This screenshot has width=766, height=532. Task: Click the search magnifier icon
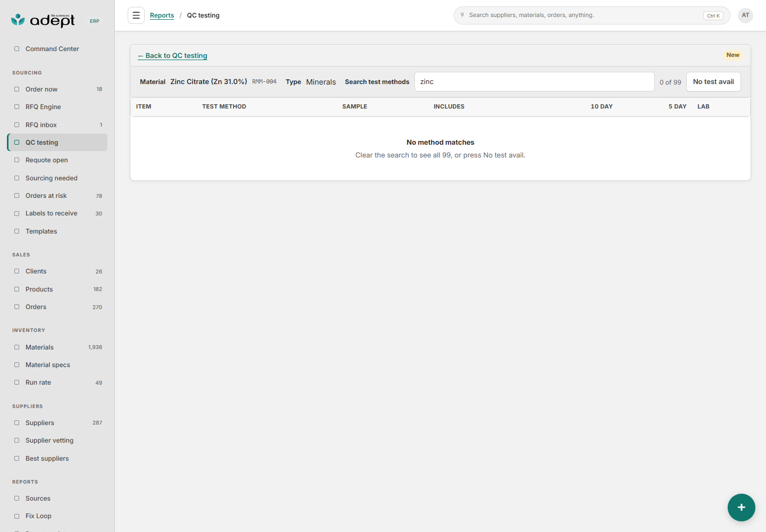[x=462, y=15]
